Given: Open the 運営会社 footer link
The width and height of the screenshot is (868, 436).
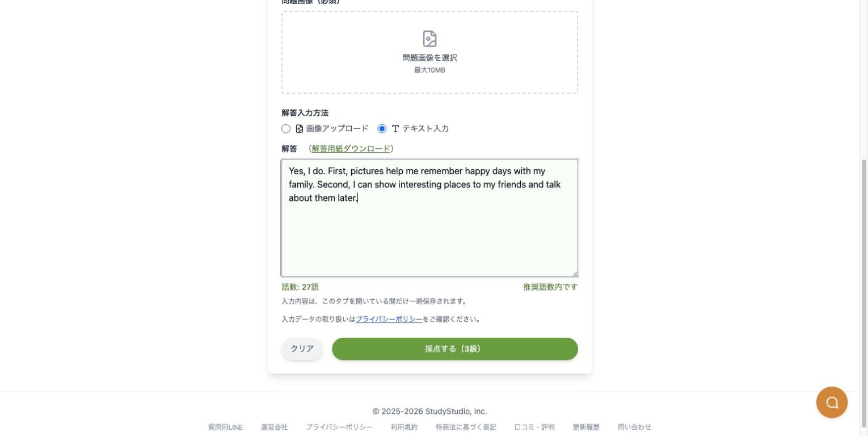Looking at the screenshot, I should [x=274, y=427].
